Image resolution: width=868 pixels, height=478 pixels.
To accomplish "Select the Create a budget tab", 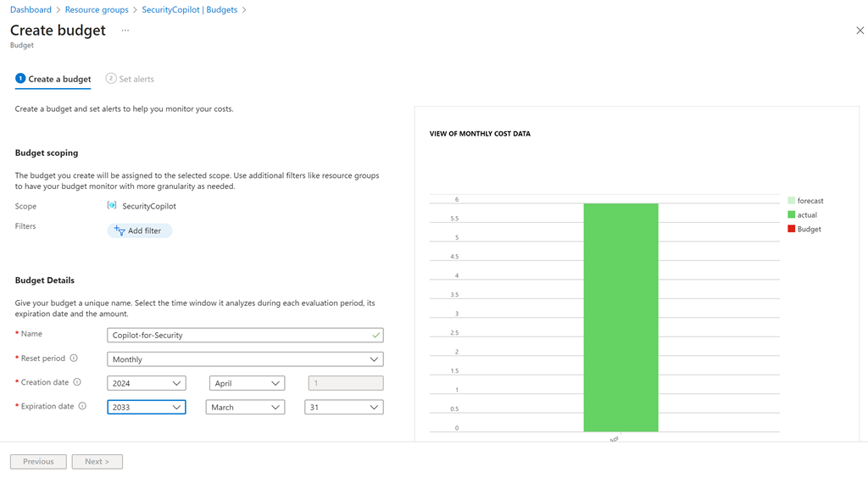I will coord(53,79).
